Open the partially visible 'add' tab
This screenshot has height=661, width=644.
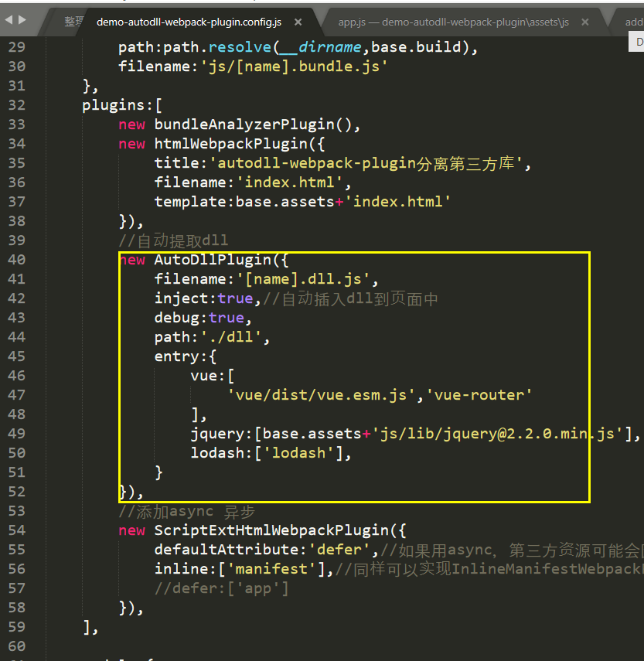click(x=634, y=22)
